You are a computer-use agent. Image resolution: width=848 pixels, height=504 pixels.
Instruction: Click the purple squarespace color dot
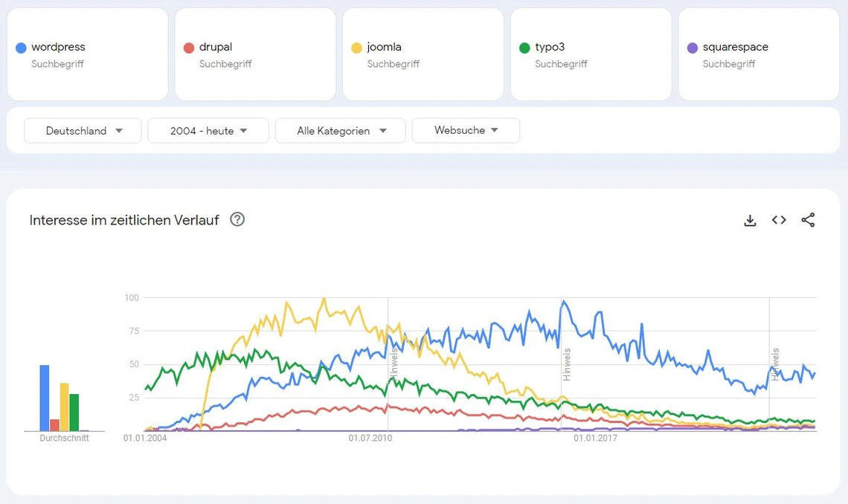(x=693, y=48)
